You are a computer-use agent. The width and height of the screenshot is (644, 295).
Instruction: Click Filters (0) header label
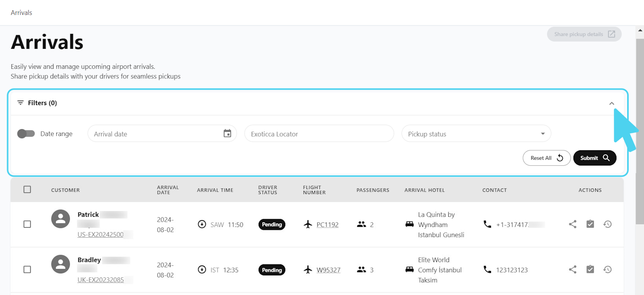point(42,103)
